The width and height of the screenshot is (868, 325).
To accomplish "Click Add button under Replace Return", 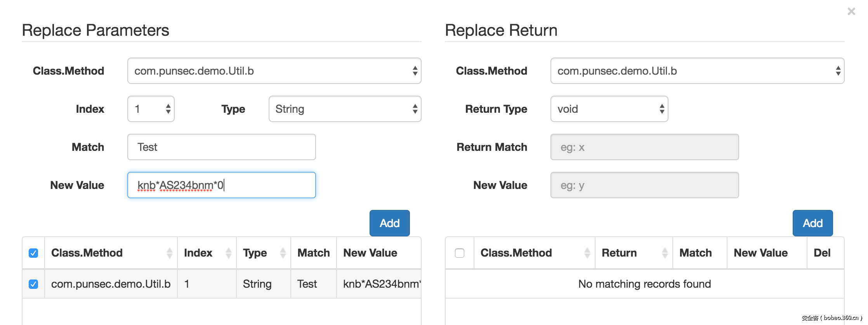I will pos(812,223).
